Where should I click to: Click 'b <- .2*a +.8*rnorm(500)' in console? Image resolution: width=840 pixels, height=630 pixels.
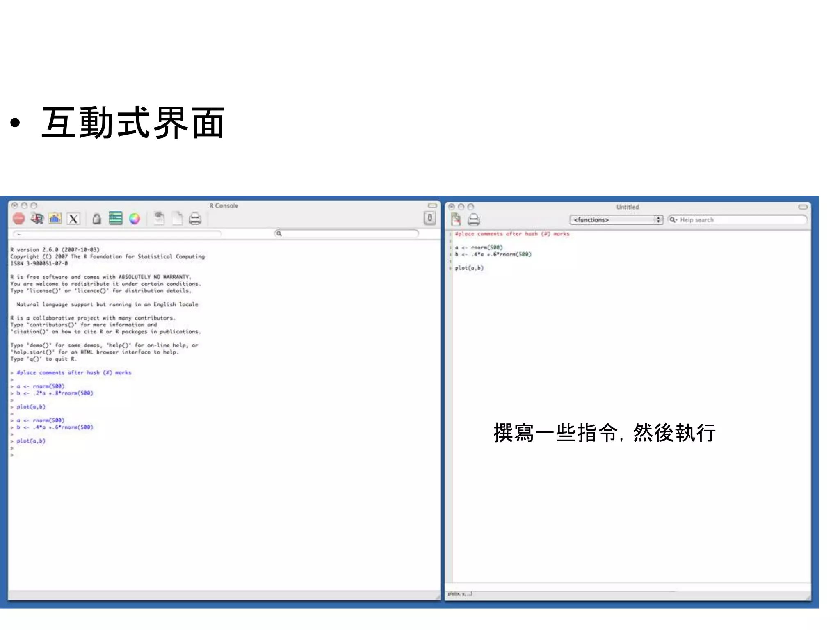pyautogui.click(x=55, y=393)
